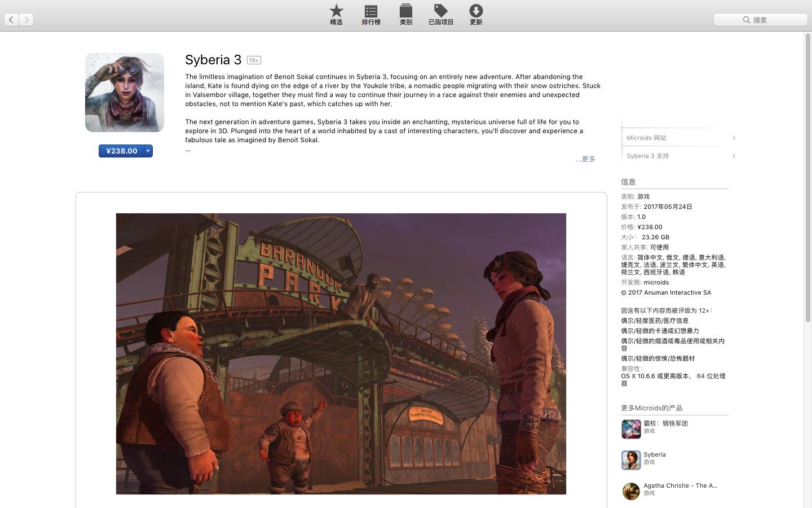The width and height of the screenshot is (812, 508).
Task: Open the Syberia 3 支持 link row
Action: click(x=680, y=156)
